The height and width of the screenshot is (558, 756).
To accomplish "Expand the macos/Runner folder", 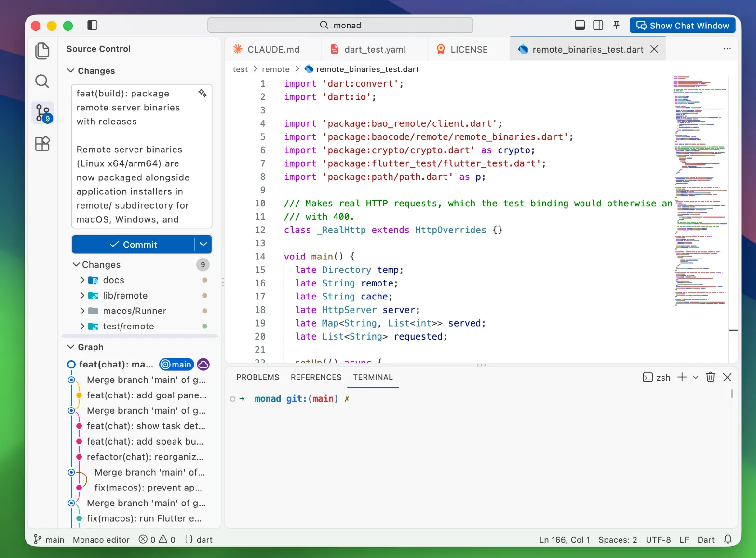I will [x=82, y=311].
